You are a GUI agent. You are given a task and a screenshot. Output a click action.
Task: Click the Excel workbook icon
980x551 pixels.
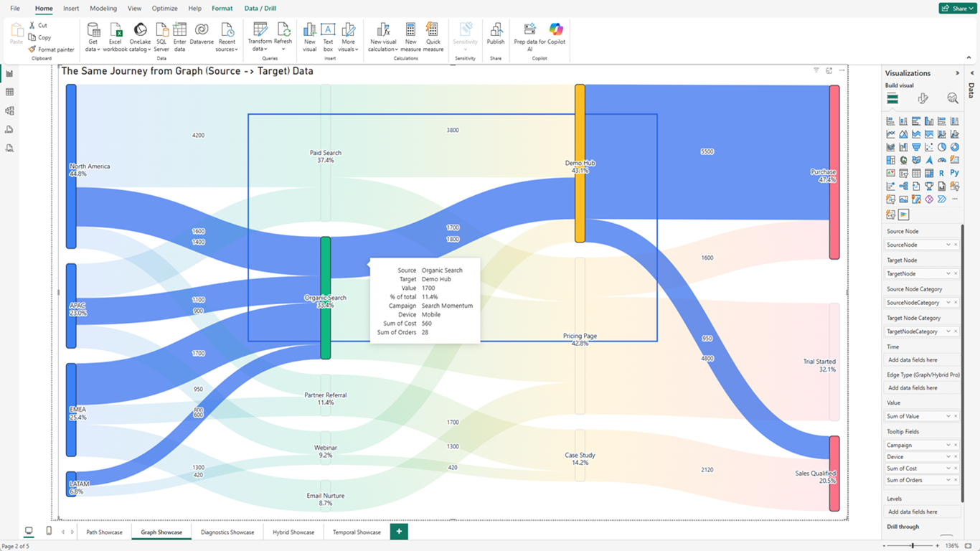[115, 37]
